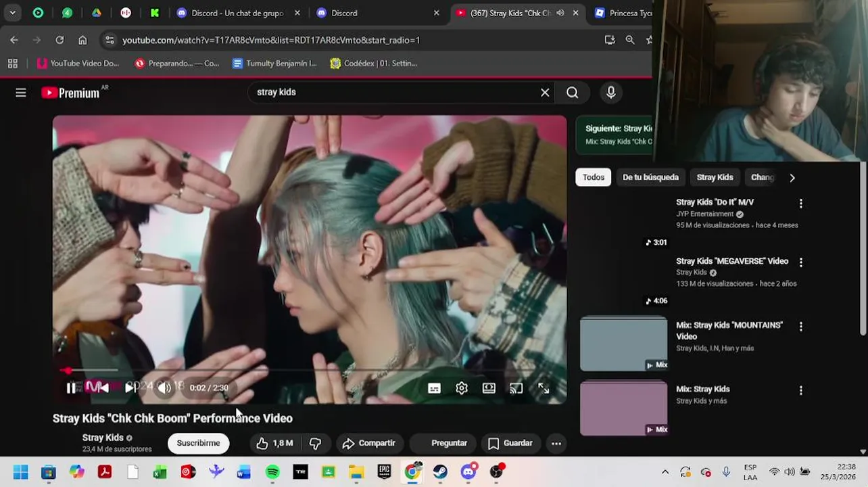Like the video (1,8 M)
This screenshot has width=868, height=487.
[x=274, y=443]
